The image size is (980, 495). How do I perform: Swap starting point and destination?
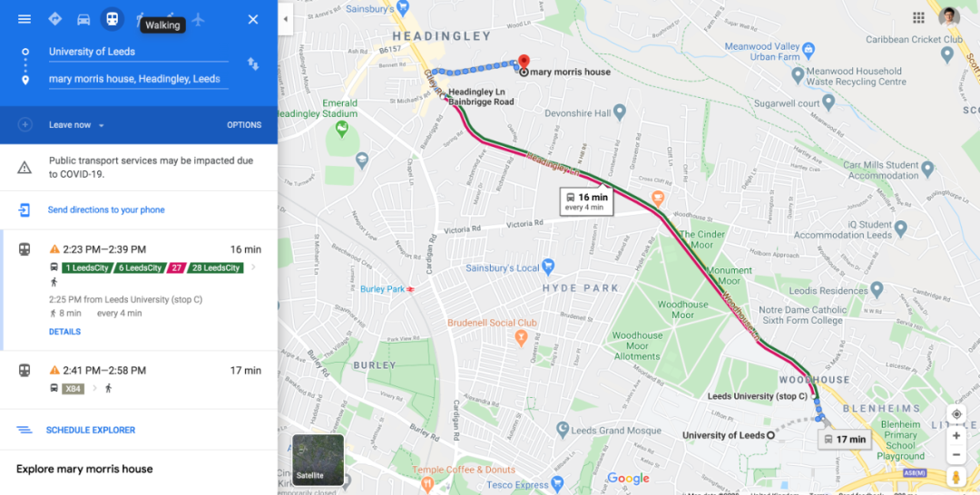pos(253,64)
